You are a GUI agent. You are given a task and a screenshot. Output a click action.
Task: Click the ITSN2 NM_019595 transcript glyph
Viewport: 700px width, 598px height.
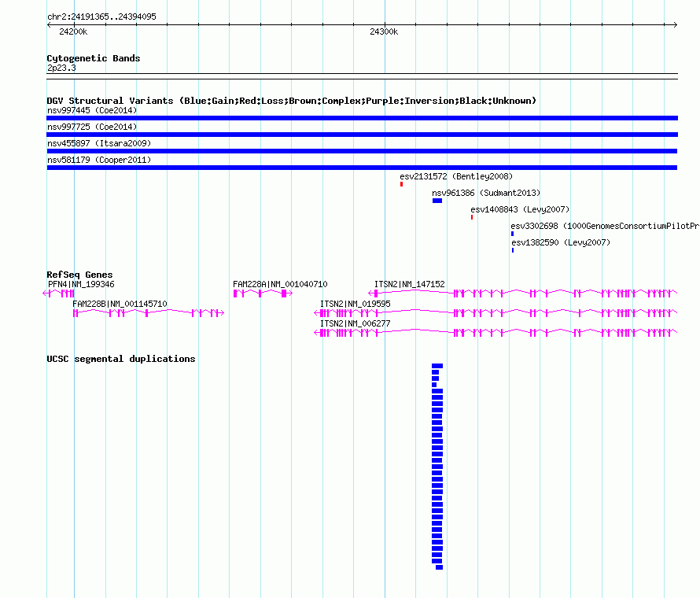496,313
